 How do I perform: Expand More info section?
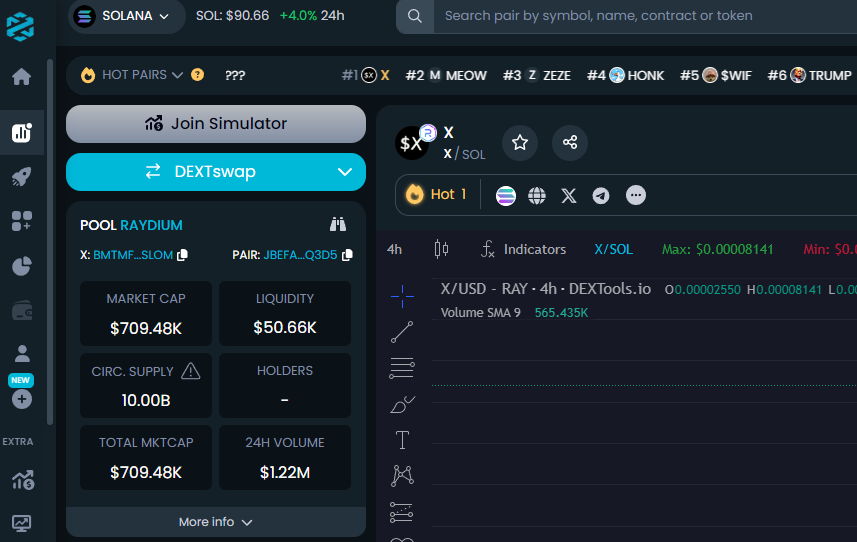pyautogui.click(x=216, y=522)
